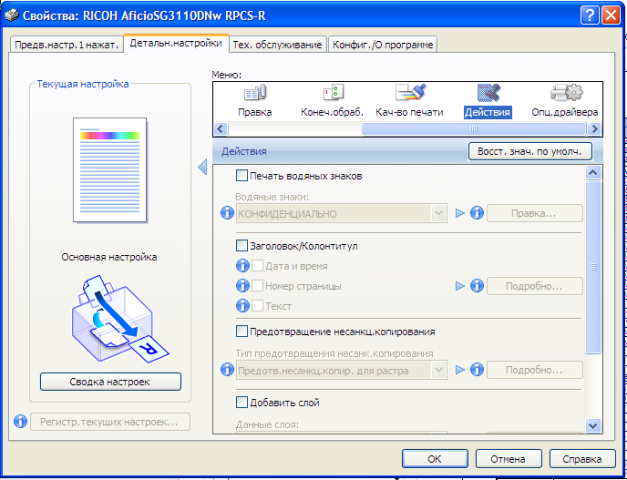Click info icon next to Регистр.текущих настроек

click(20, 422)
